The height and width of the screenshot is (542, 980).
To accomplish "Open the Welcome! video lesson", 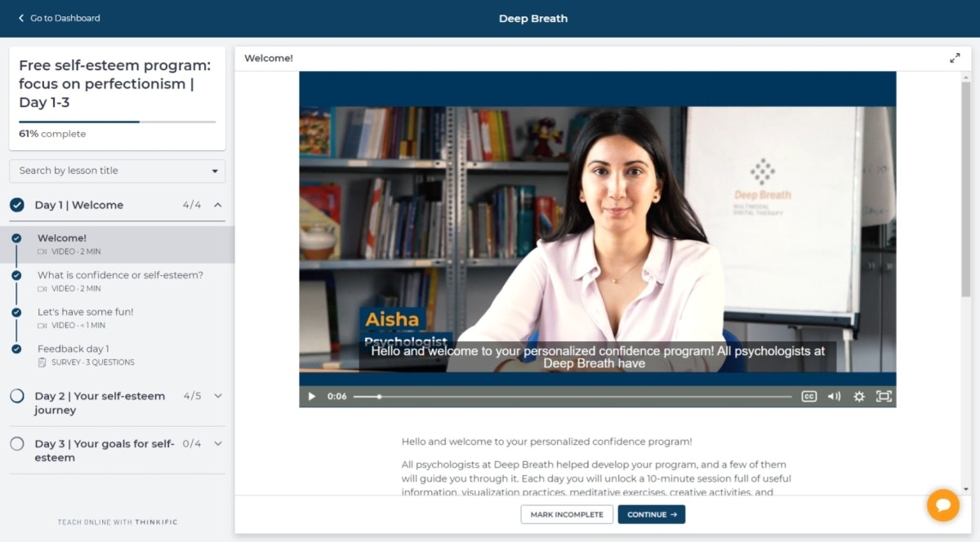I will 117,244.
